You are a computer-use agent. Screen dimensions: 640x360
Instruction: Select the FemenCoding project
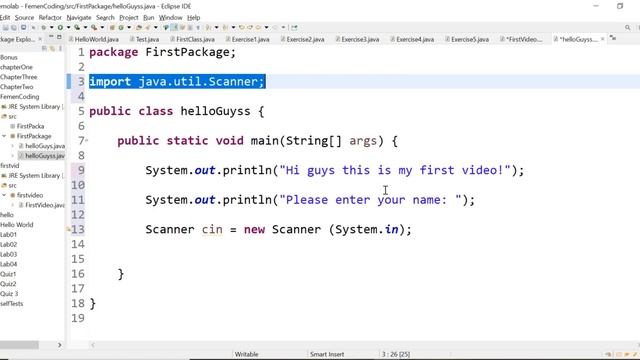tap(20, 97)
